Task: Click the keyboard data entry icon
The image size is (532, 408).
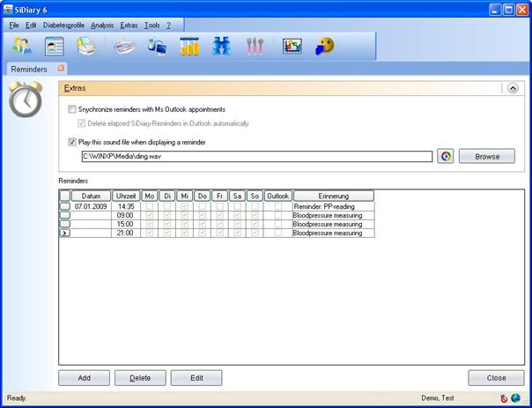Action: [124, 47]
